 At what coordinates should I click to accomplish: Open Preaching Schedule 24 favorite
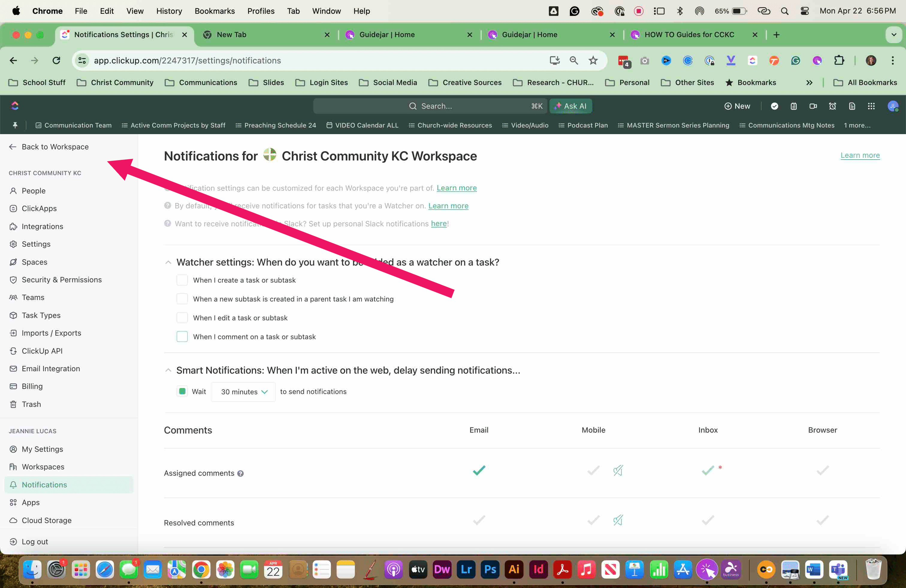(x=276, y=125)
